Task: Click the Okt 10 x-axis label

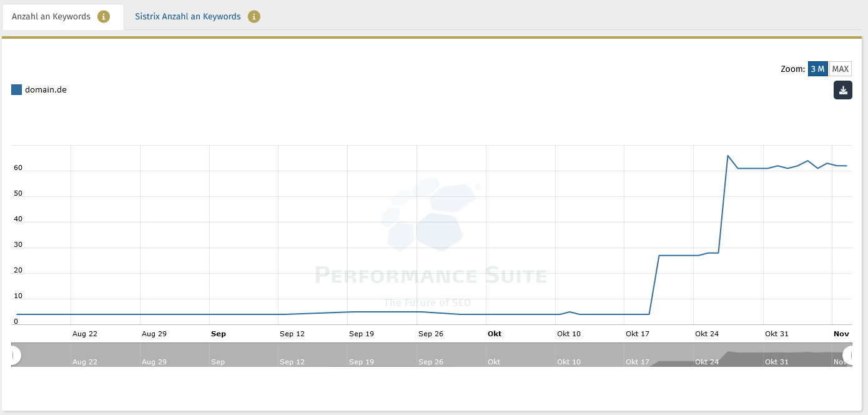Action: tap(569, 334)
